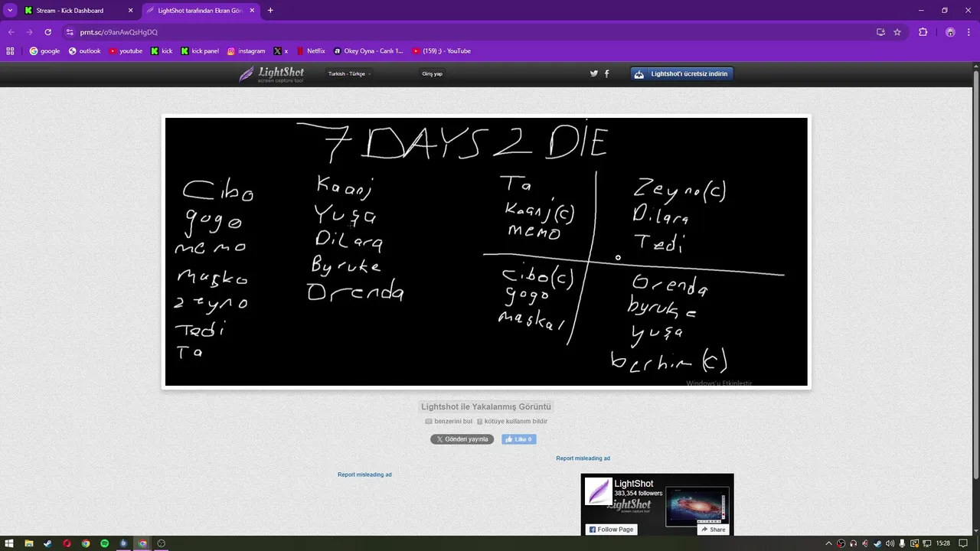Click the left Report misleading ad link

coord(364,474)
